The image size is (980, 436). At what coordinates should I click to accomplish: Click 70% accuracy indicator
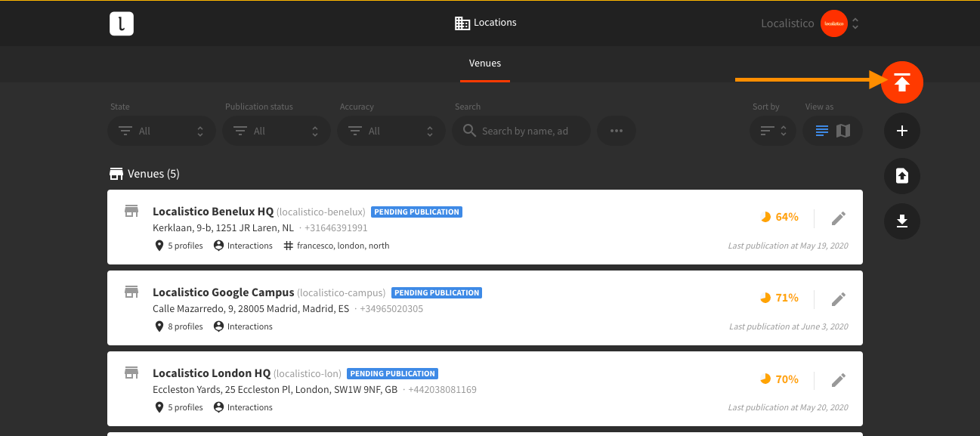[780, 379]
